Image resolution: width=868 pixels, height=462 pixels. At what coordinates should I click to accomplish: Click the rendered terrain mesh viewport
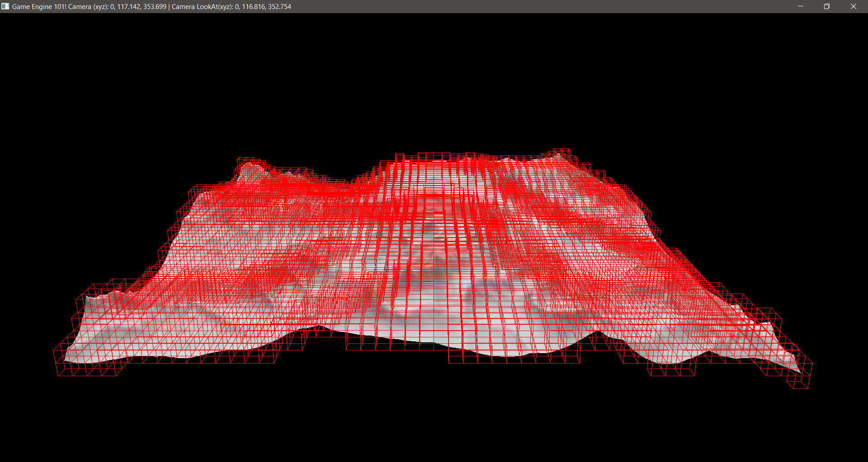[x=434, y=237]
